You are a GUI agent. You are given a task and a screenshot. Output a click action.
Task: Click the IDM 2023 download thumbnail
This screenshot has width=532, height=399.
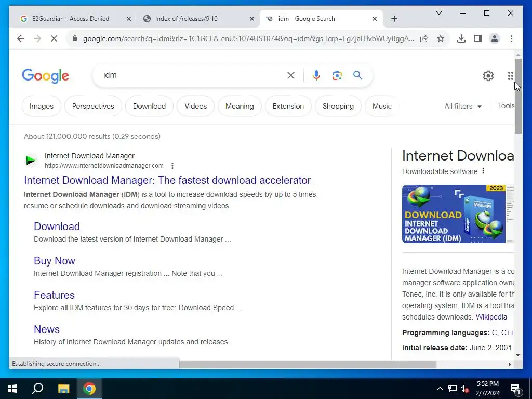(454, 214)
